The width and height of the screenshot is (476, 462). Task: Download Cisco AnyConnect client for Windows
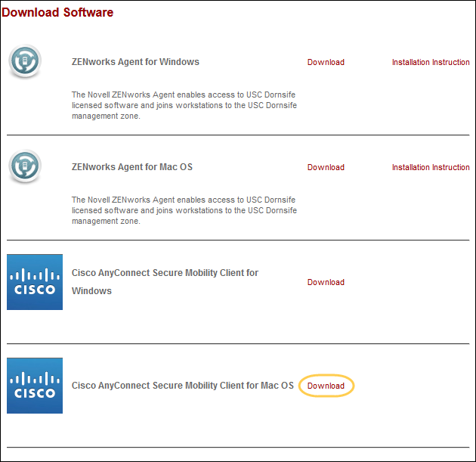pyautogui.click(x=326, y=283)
